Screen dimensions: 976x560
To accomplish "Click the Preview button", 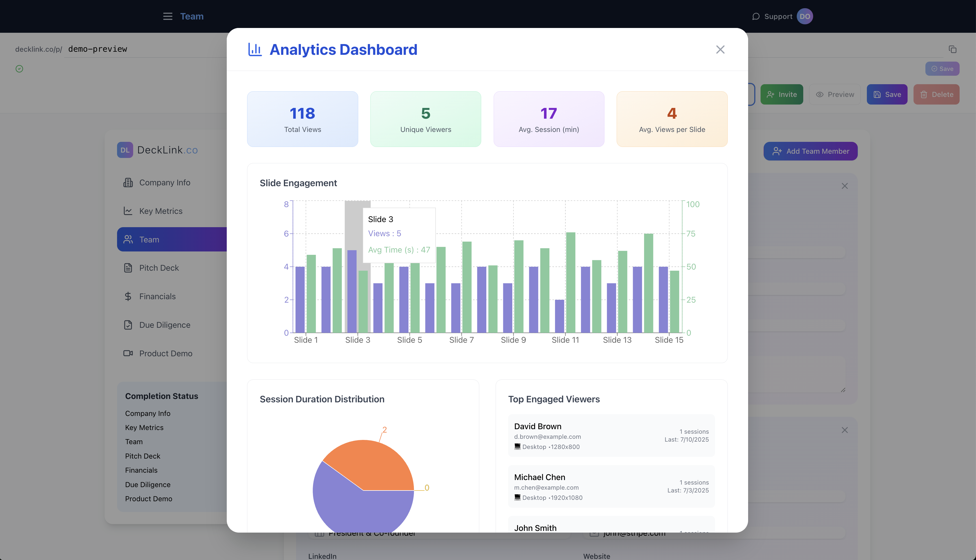I will coord(835,94).
